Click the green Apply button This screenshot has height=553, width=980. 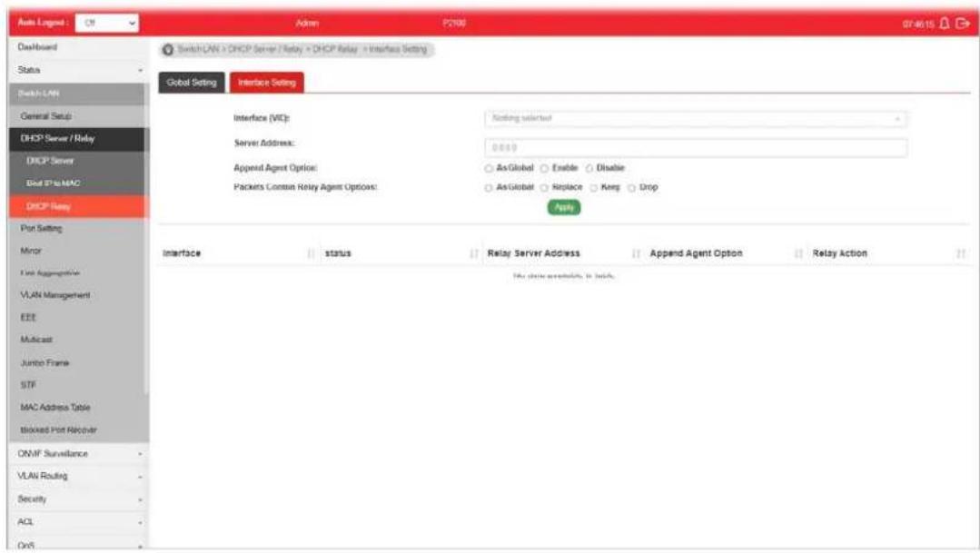[564, 207]
